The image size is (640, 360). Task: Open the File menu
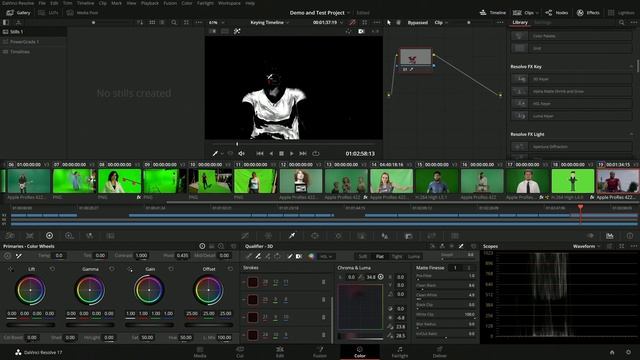click(x=42, y=3)
